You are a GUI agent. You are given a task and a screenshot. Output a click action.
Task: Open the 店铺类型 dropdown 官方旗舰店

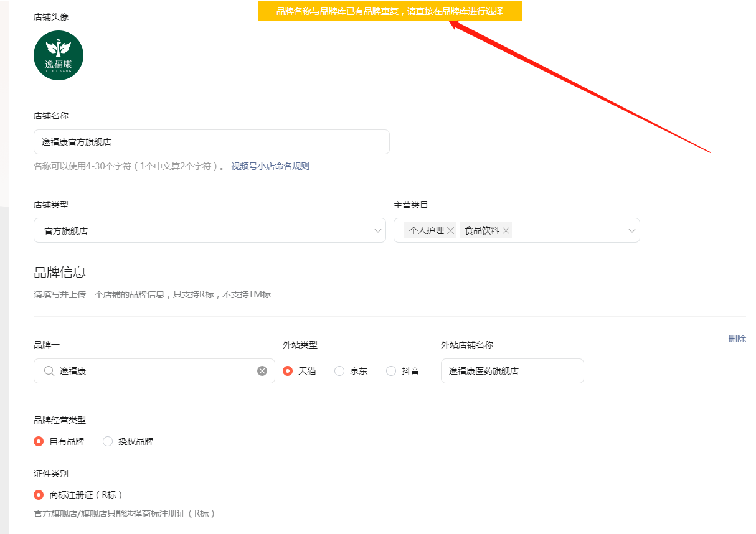(210, 230)
